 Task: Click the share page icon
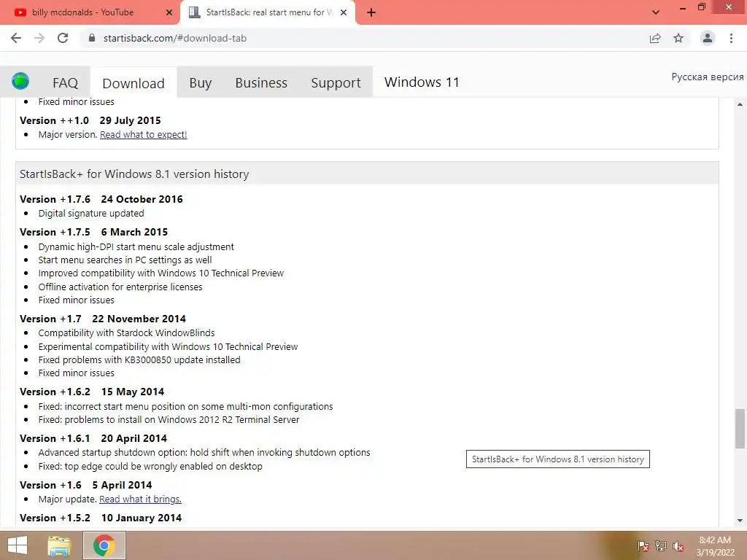click(655, 38)
